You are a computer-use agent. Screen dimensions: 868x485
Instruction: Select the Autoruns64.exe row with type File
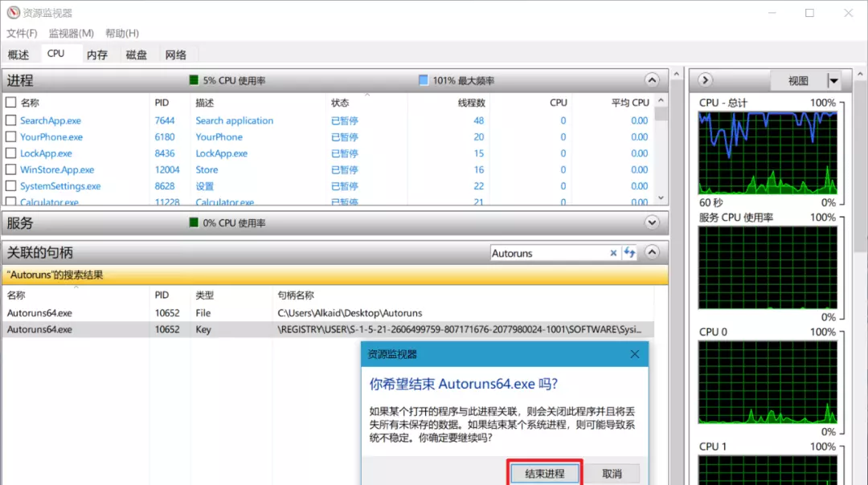tap(328, 313)
